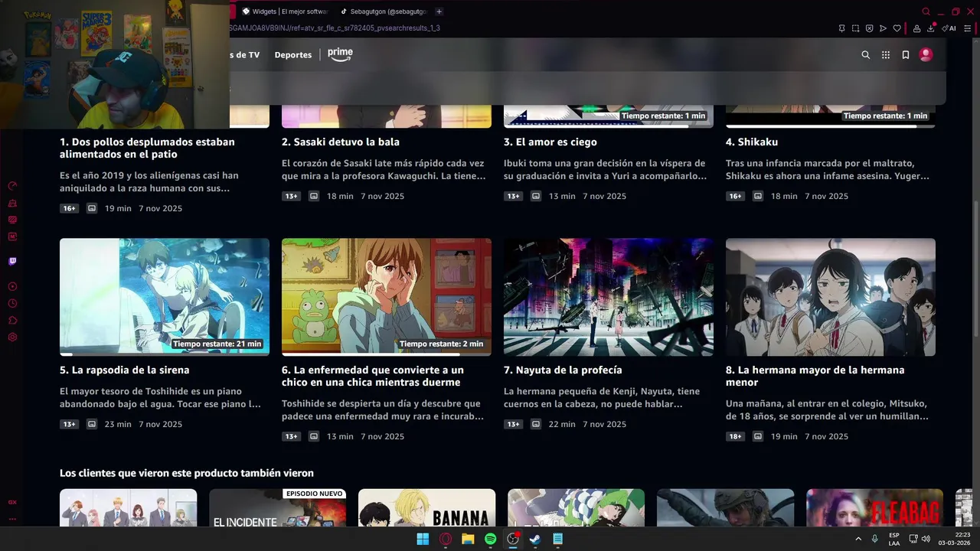Open the sidebar player icon
The image size is (980, 551).
pyautogui.click(x=12, y=287)
